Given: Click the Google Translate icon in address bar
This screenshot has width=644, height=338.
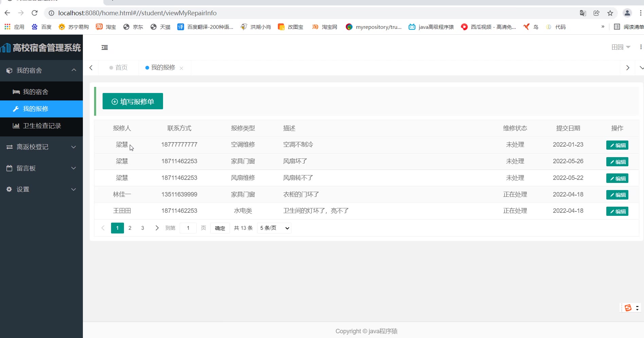Looking at the screenshot, I should [x=583, y=13].
